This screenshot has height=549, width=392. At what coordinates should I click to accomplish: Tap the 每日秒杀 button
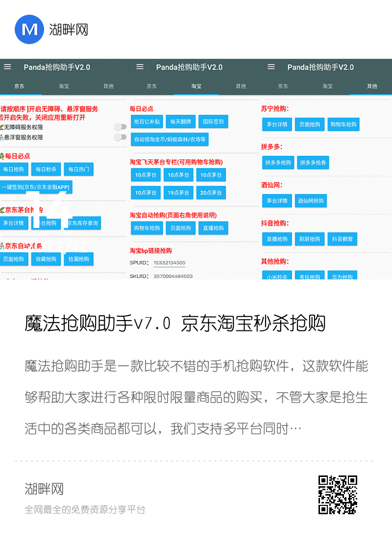pos(46,169)
